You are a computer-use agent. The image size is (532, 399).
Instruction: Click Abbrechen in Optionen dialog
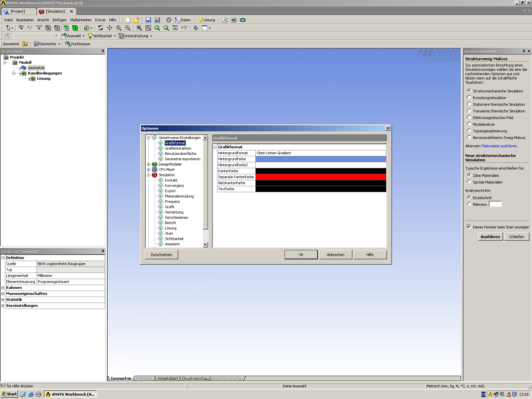point(335,255)
